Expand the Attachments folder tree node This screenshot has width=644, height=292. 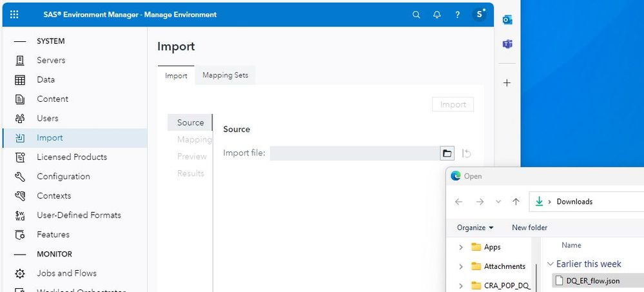pos(461,266)
